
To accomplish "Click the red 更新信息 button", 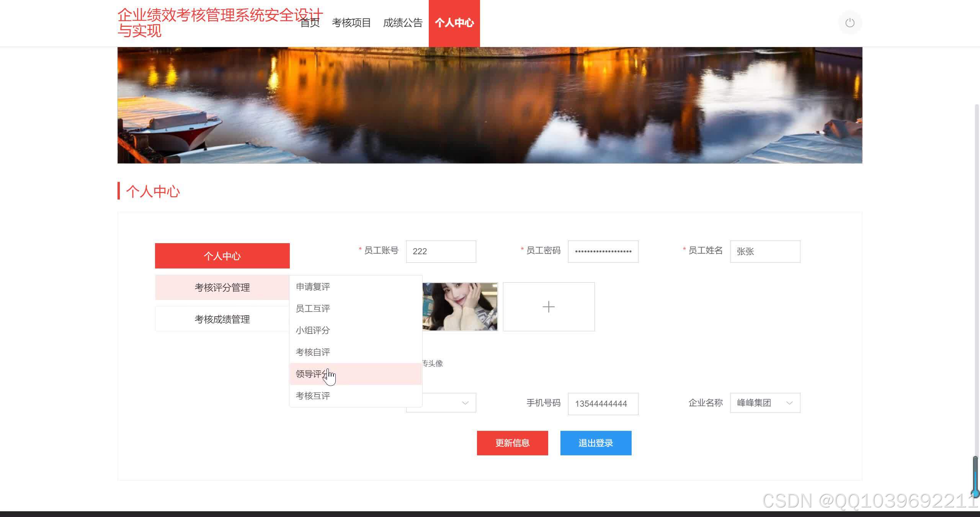I will [x=512, y=443].
